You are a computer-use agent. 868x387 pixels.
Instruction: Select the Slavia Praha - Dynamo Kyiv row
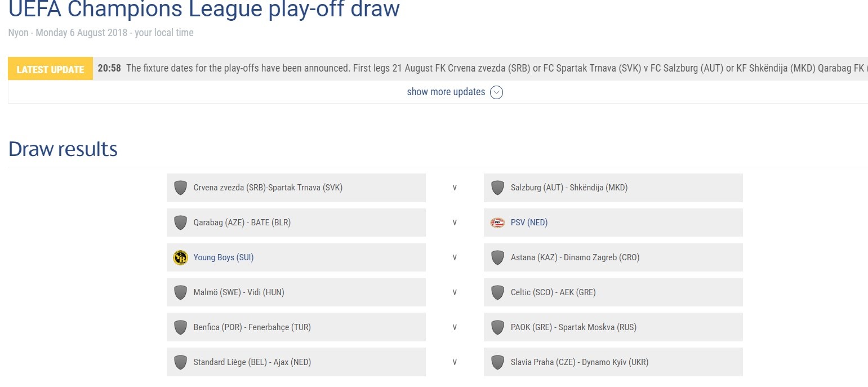613,362
